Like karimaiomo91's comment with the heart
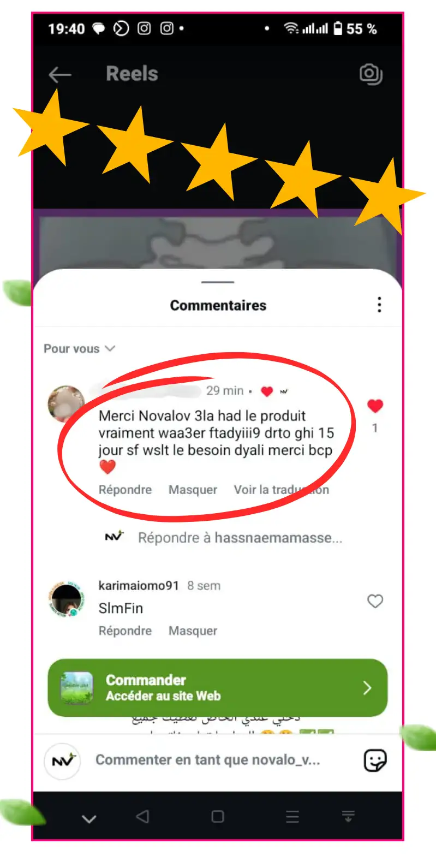Viewport: 436px width, 868px height. (375, 602)
